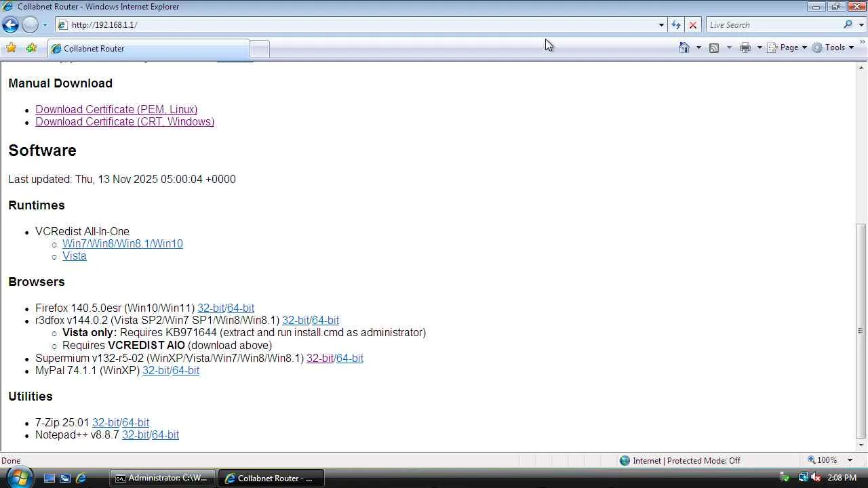This screenshot has height=488, width=868.
Task: Download Notepad++ v8.8.7 64-bit
Action: point(165,435)
